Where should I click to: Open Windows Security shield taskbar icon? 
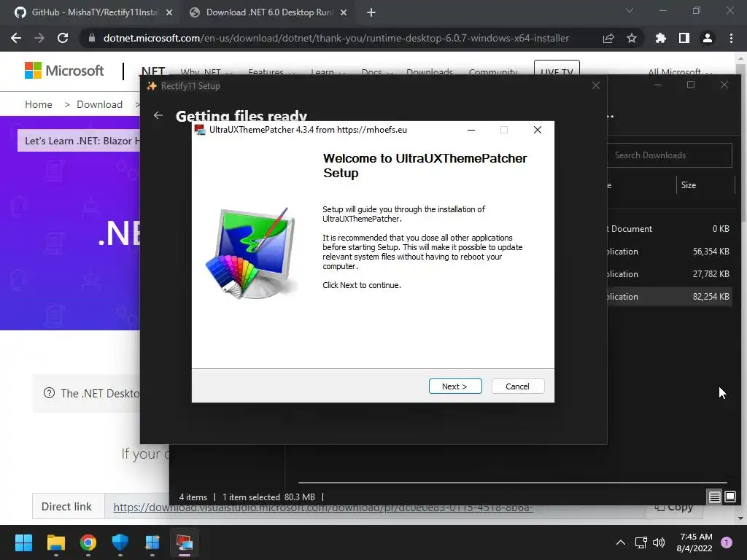(x=120, y=542)
